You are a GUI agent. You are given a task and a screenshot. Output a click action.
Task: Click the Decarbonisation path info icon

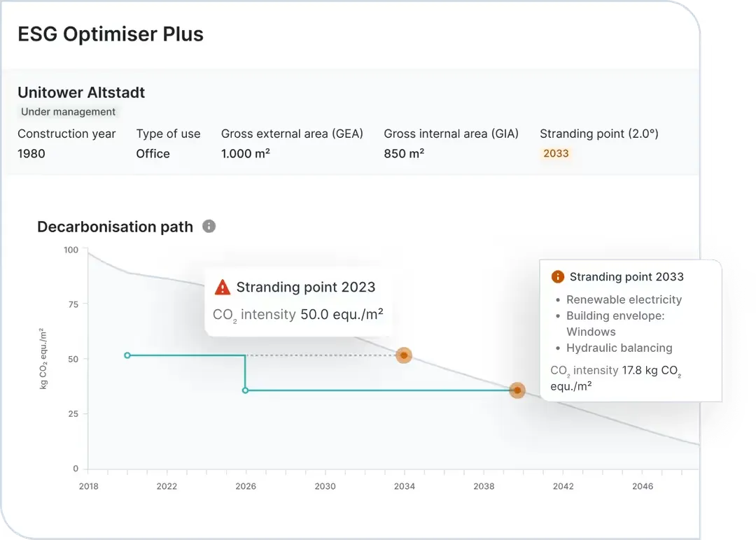click(x=209, y=226)
